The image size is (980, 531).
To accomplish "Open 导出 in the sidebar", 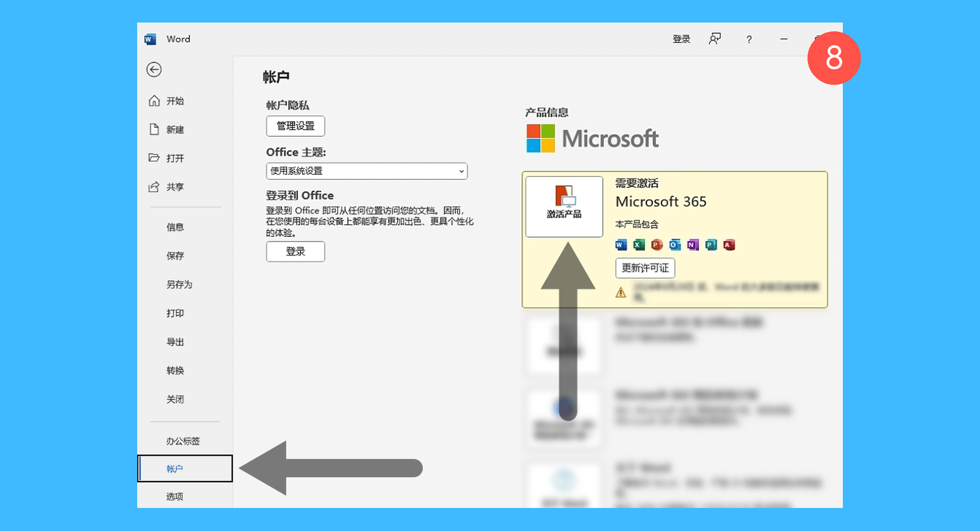I will pos(175,342).
